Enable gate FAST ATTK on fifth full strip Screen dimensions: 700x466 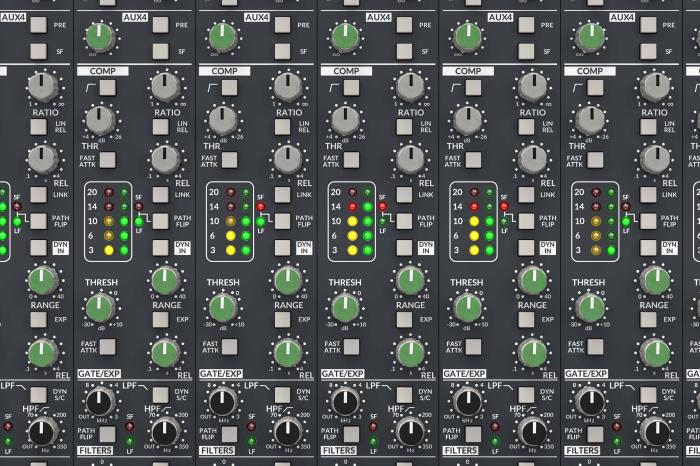(594, 348)
